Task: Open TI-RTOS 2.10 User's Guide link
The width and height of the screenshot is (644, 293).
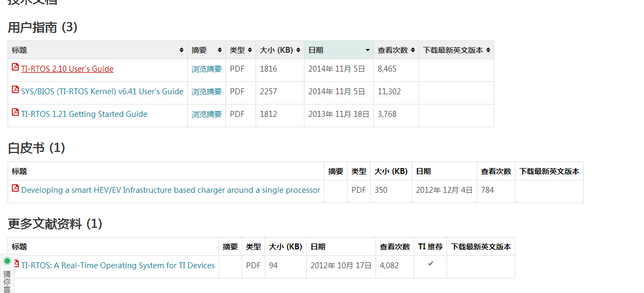Action: [67, 69]
